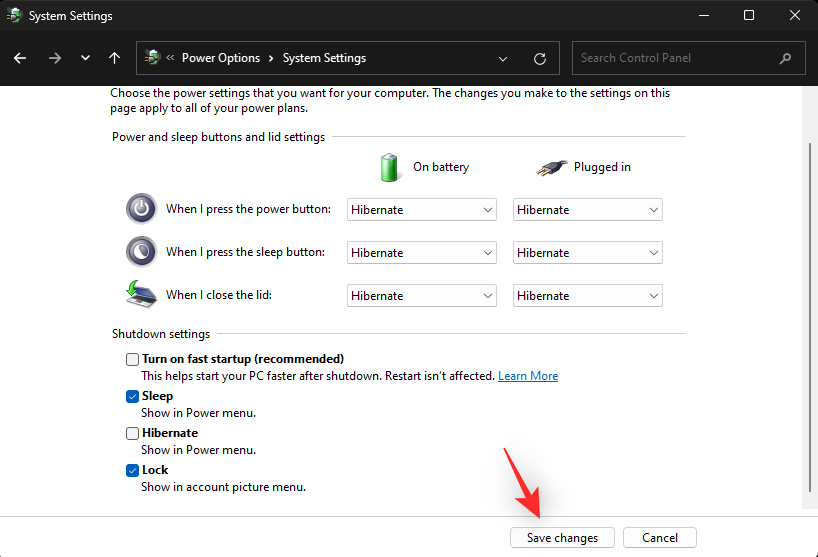The height and width of the screenshot is (557, 818).
Task: Click the Save changes button
Action: (x=562, y=538)
